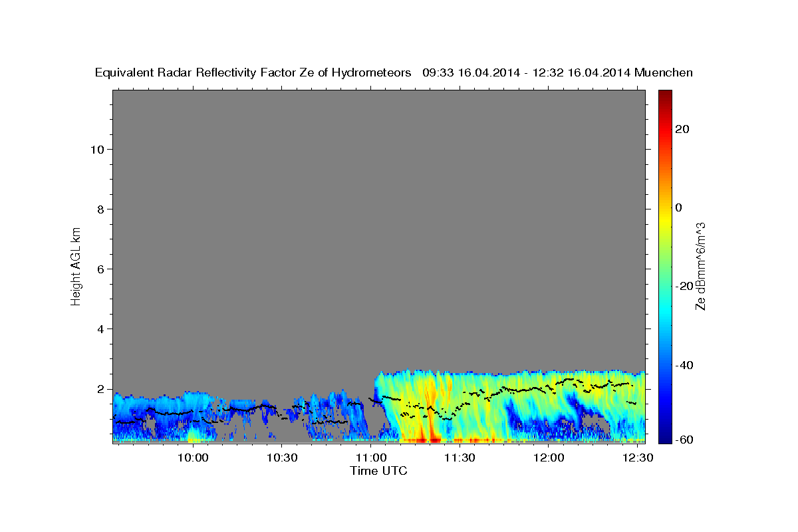This screenshot has height=532, width=798.
Task: Click the height tick label '2'
Action: pyautogui.click(x=100, y=388)
